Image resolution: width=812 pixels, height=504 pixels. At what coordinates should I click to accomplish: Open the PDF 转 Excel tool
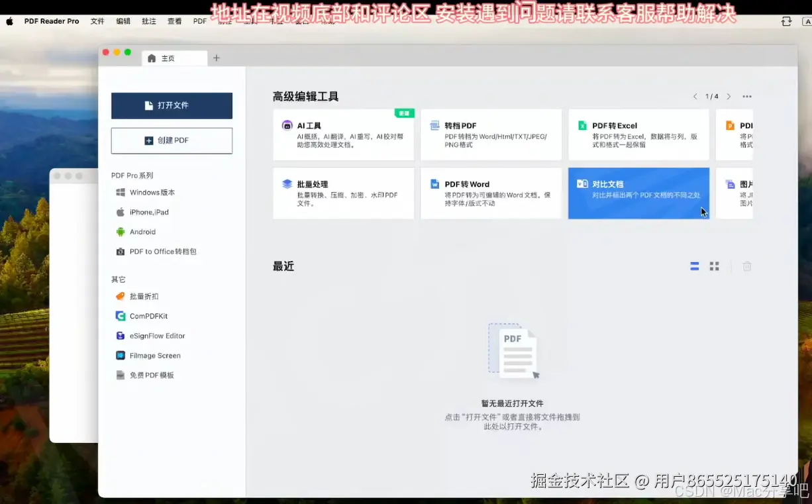pos(638,134)
